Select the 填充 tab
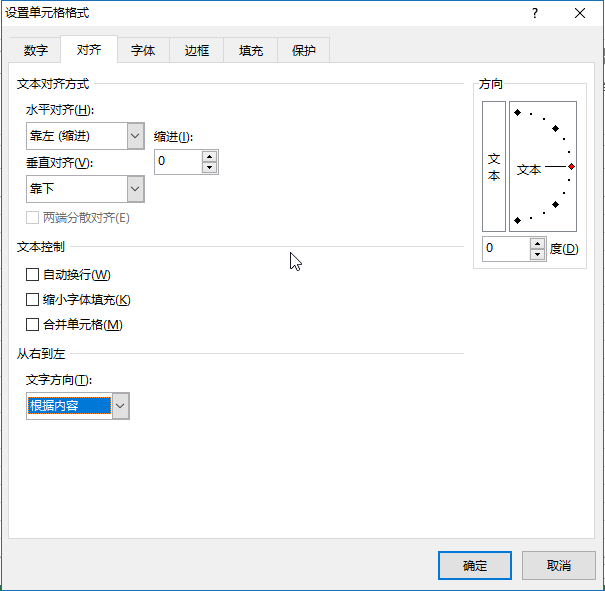This screenshot has height=591, width=605. point(250,50)
